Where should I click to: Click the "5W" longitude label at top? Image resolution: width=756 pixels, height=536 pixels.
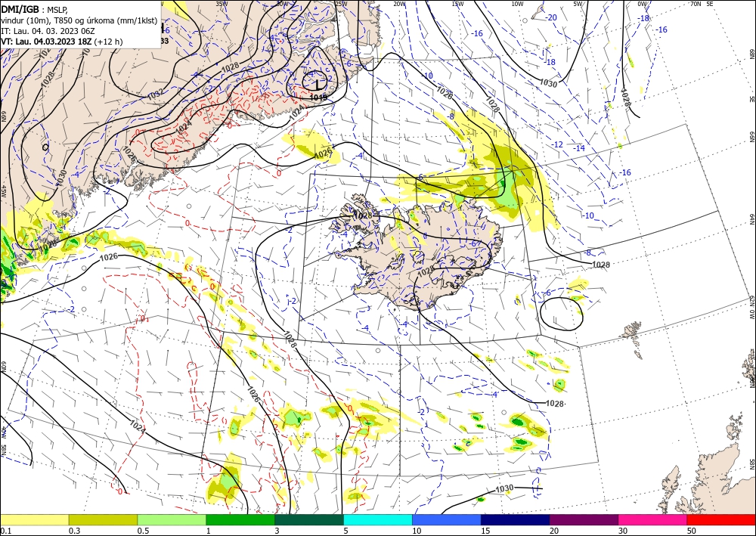coord(577,4)
